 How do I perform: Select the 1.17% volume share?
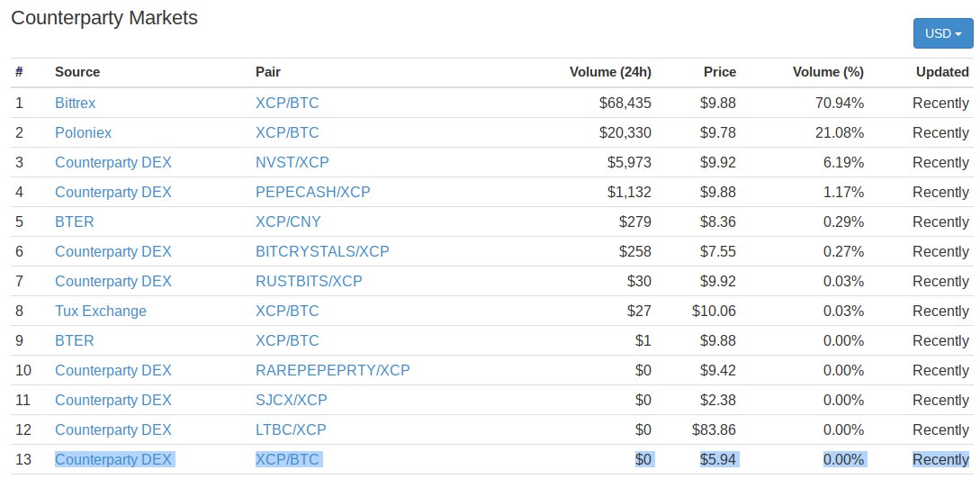click(x=844, y=192)
